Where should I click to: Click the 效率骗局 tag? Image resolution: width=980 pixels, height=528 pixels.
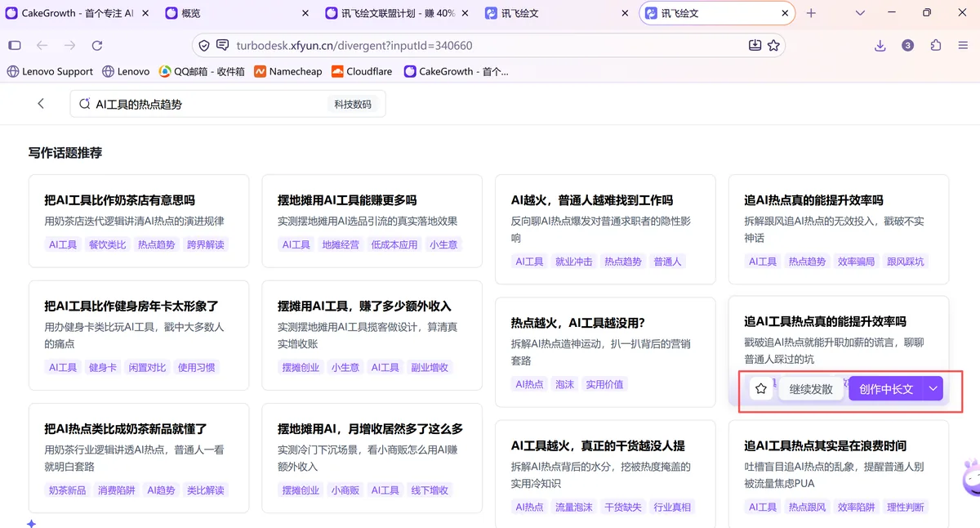point(857,262)
